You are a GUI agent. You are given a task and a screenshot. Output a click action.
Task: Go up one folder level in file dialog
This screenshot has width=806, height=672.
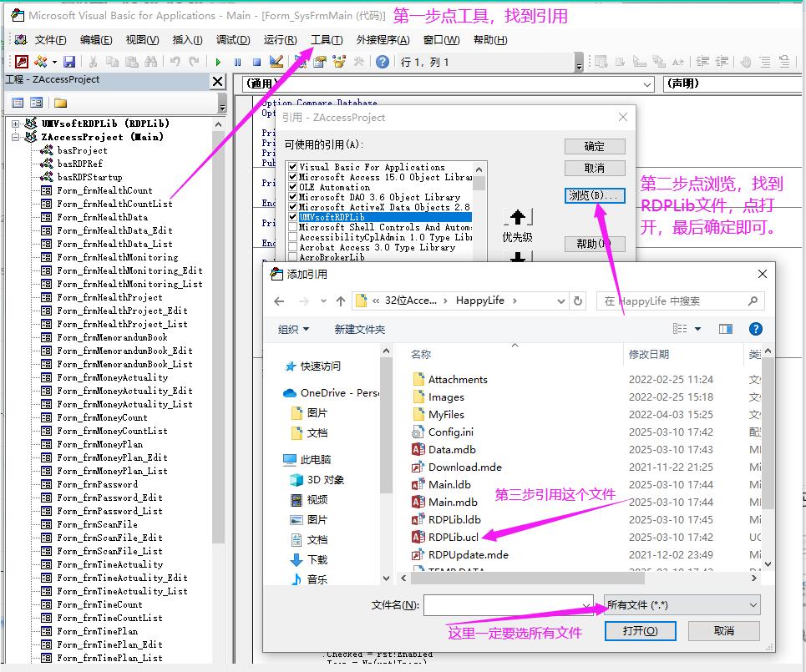340,301
